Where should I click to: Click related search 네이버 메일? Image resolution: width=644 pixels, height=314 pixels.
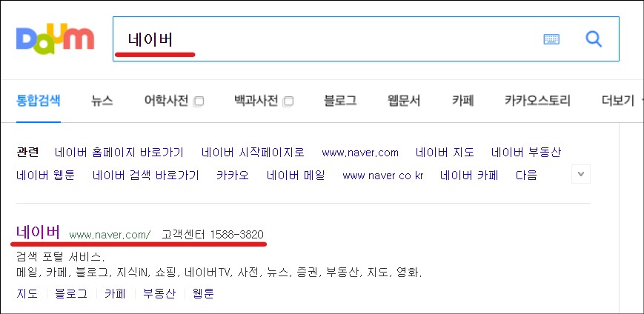click(x=296, y=176)
